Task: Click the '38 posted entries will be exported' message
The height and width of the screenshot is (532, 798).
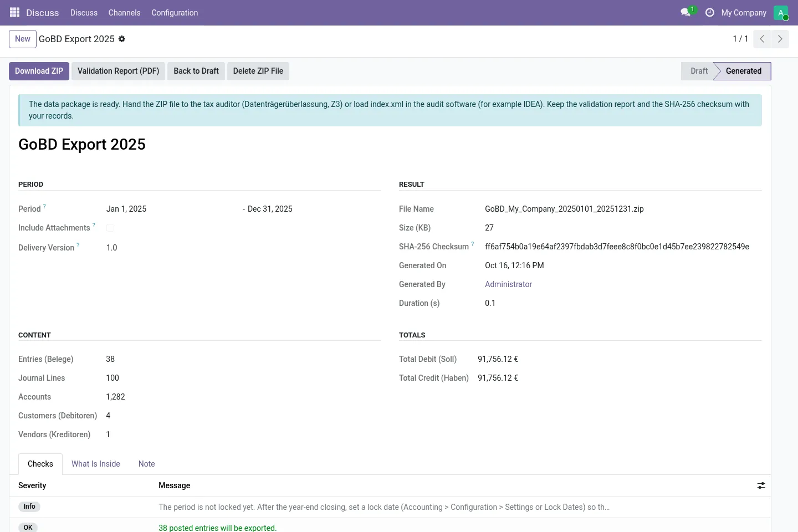Action: pos(217,528)
